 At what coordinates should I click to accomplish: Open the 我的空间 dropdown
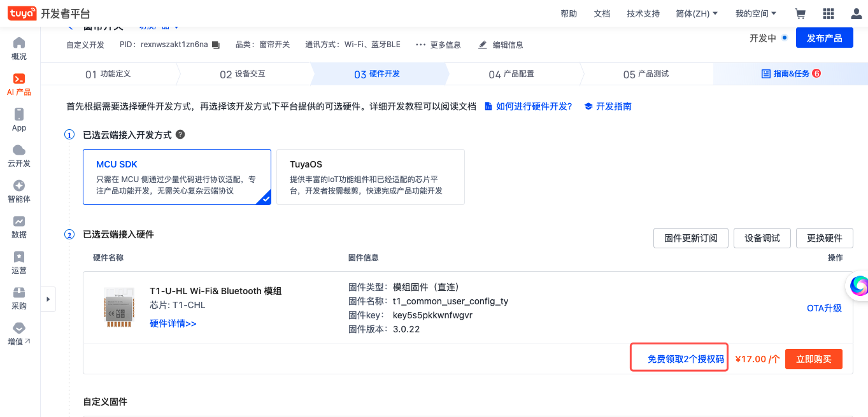click(756, 13)
